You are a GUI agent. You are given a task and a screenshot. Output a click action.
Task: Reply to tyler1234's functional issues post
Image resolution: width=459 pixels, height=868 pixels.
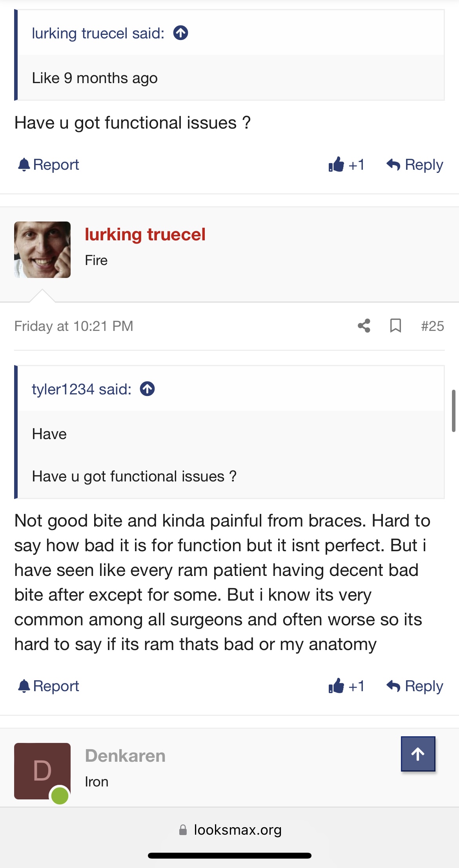[x=415, y=165]
